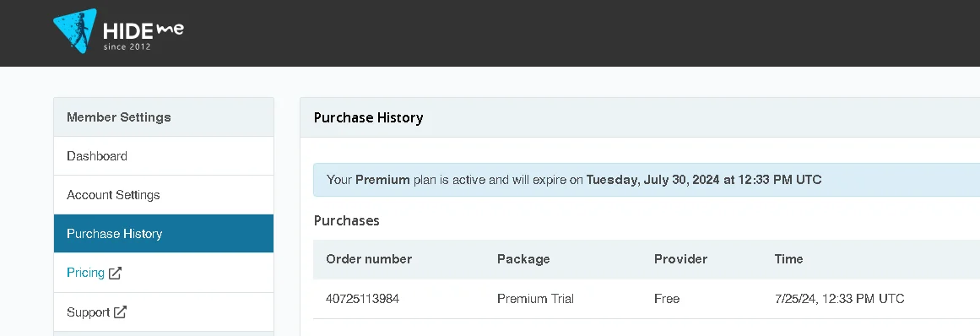The width and height of the screenshot is (980, 336).
Task: Open the Support link
Action: coord(88,312)
